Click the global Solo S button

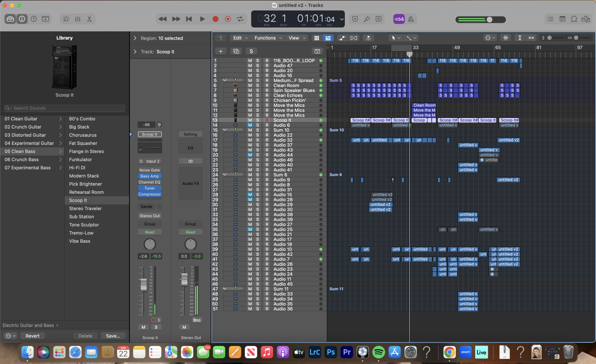pyautogui.click(x=251, y=51)
